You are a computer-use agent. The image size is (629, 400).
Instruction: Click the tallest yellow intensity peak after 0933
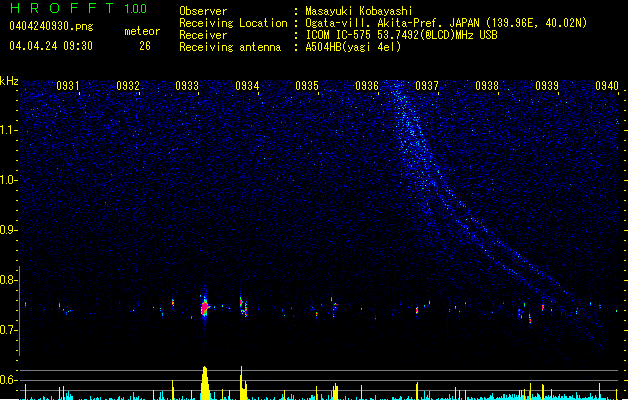point(205,382)
